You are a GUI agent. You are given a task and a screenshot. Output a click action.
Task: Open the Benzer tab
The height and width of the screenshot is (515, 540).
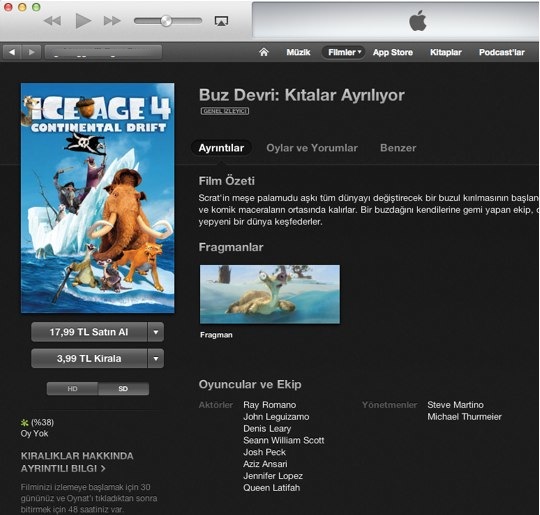398,148
